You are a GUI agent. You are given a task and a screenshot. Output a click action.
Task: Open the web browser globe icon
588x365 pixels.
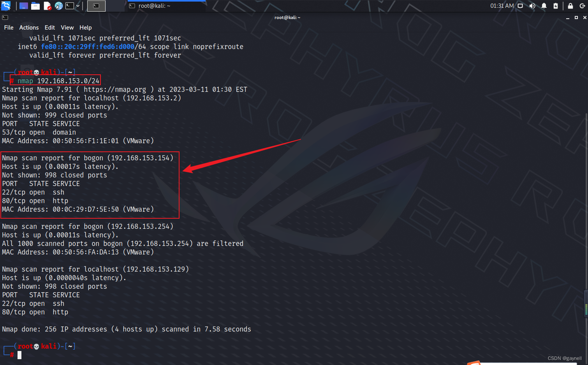(59, 6)
